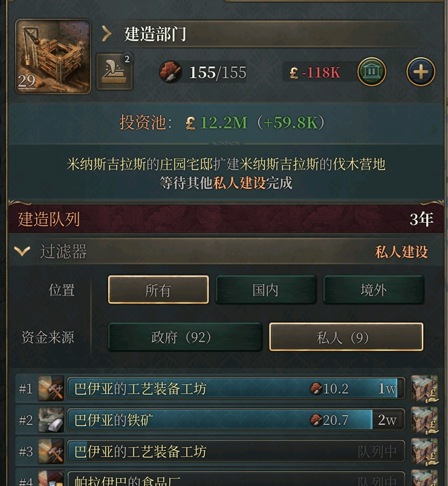Select the 所有 location filter
The image size is (448, 486).
coord(158,290)
